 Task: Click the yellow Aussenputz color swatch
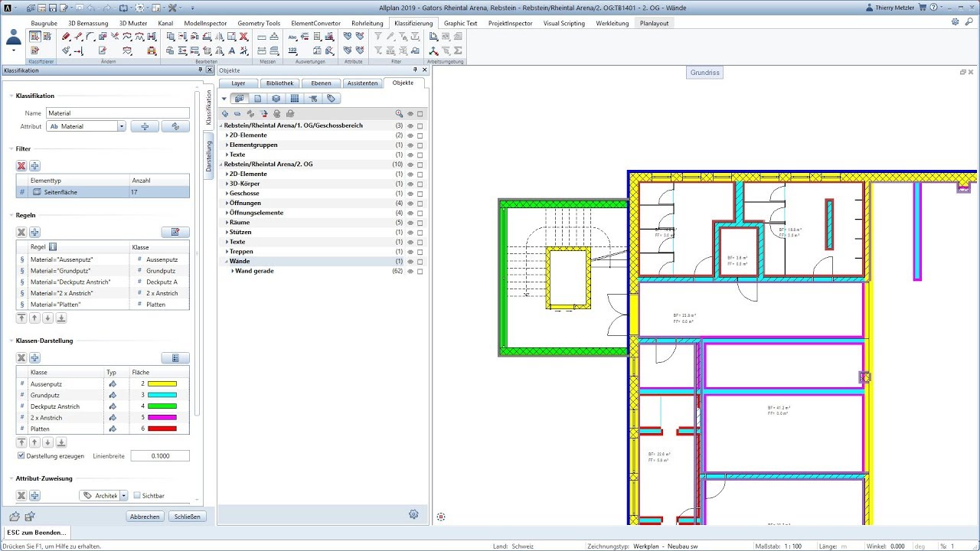162,383
